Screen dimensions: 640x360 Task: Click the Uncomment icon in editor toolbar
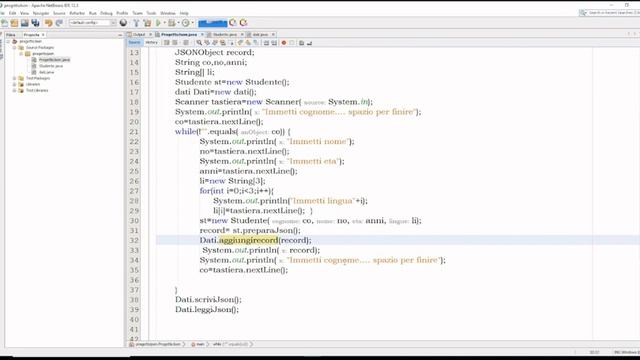pyautogui.click(x=309, y=43)
